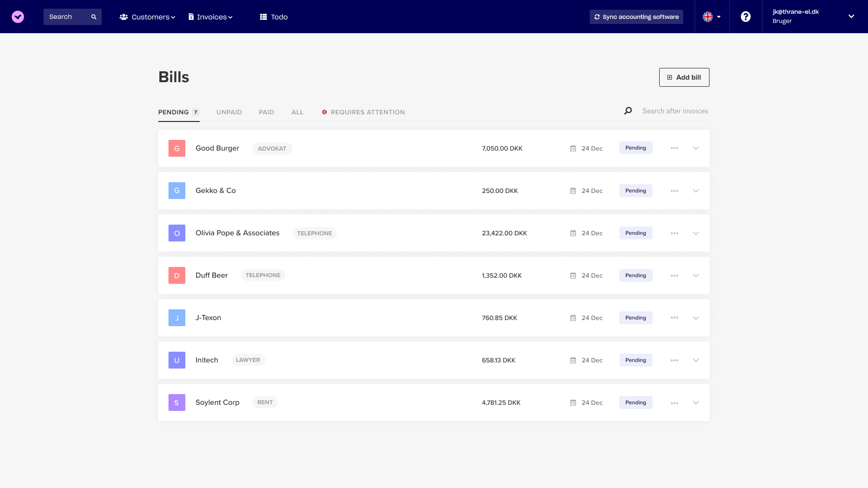Open the jk@thrane-el.dk account dropdown
This screenshot has width=868, height=488.
(x=814, y=16)
